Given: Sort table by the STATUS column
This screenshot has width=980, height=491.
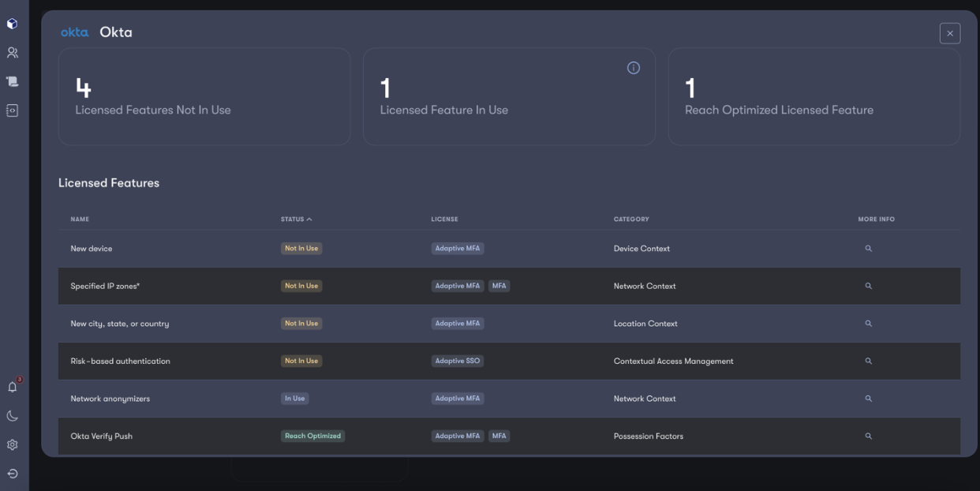Looking at the screenshot, I should (296, 219).
